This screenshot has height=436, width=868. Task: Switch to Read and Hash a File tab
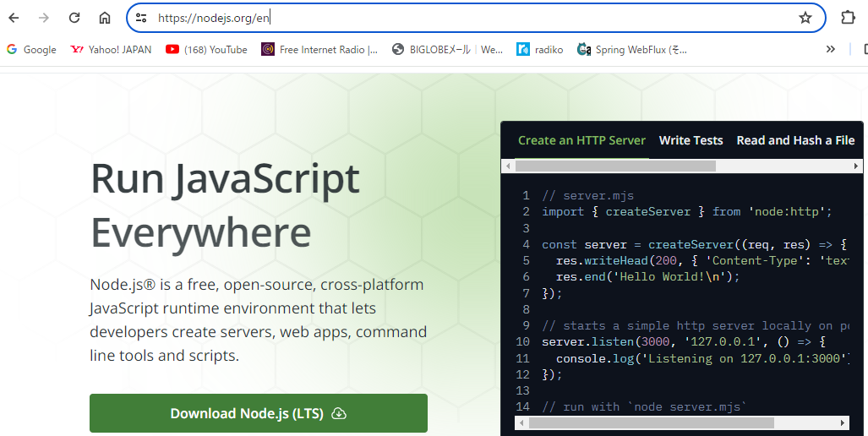coord(795,140)
